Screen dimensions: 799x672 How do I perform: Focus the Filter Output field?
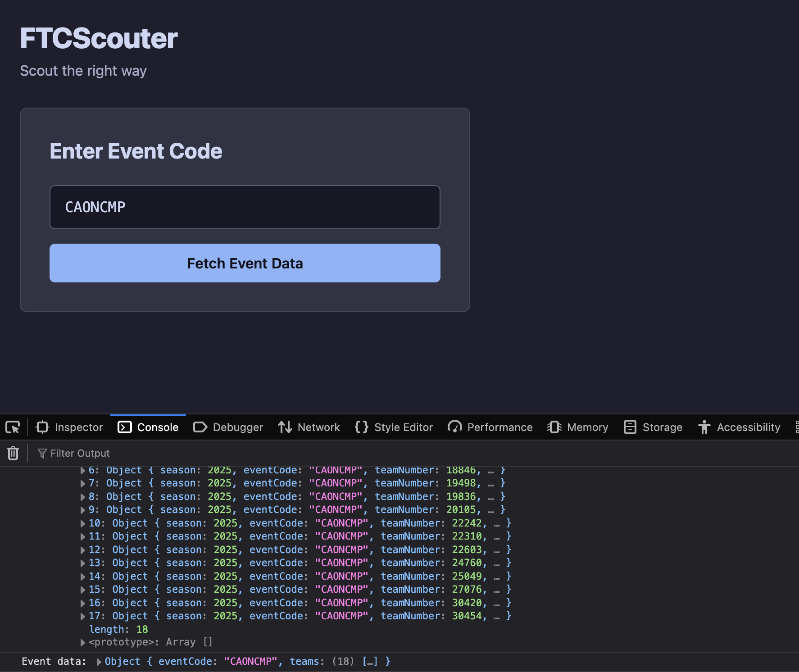click(x=80, y=453)
